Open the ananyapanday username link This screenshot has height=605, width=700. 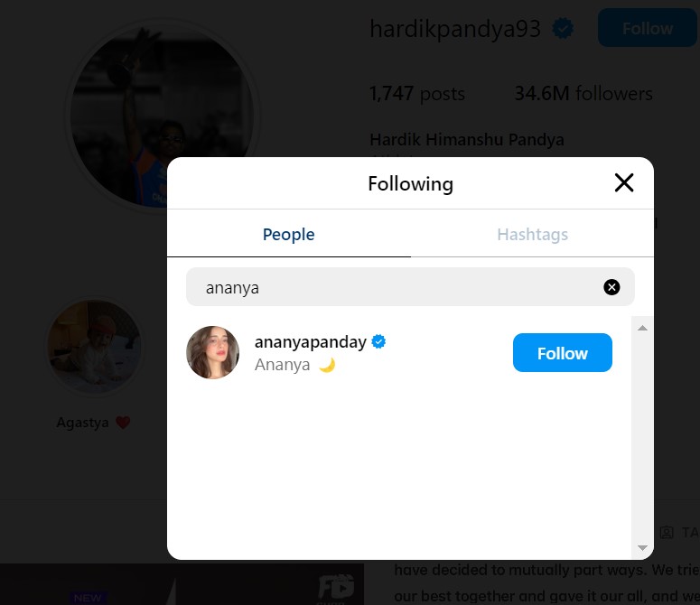pos(311,341)
